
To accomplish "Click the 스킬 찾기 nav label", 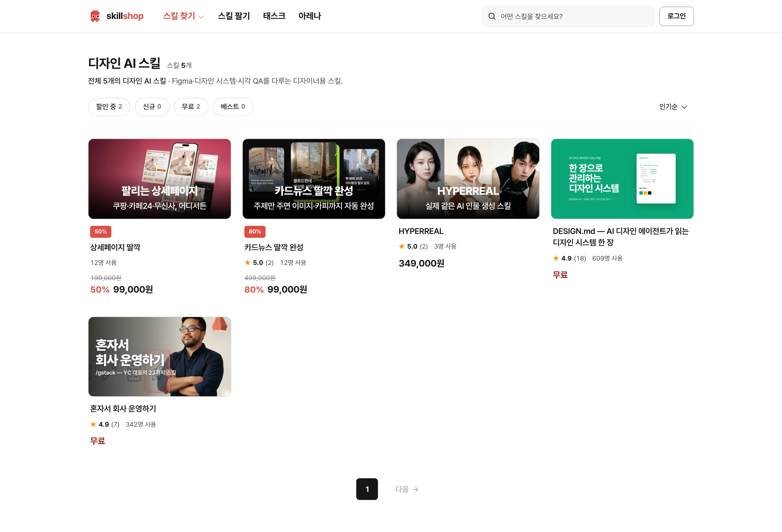I will pos(179,16).
